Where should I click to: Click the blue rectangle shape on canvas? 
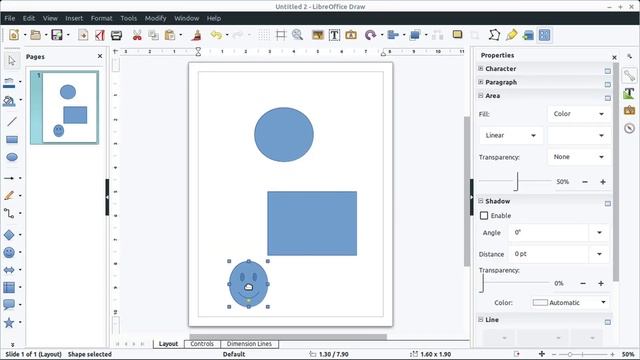pyautogui.click(x=312, y=223)
